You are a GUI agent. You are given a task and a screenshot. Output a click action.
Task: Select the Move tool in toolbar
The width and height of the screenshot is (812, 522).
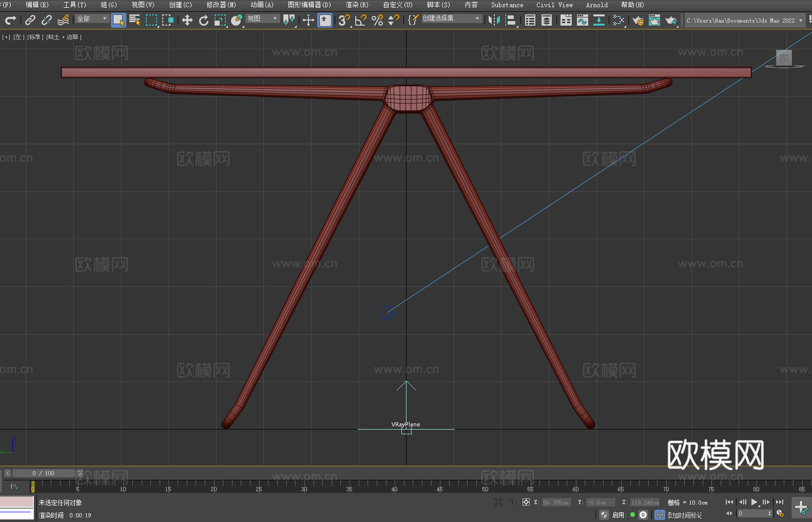pos(187,20)
